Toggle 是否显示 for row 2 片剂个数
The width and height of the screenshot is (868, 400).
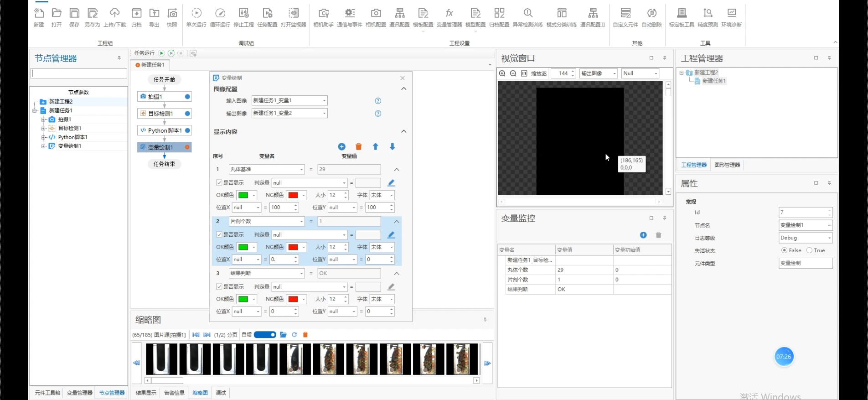click(x=219, y=234)
